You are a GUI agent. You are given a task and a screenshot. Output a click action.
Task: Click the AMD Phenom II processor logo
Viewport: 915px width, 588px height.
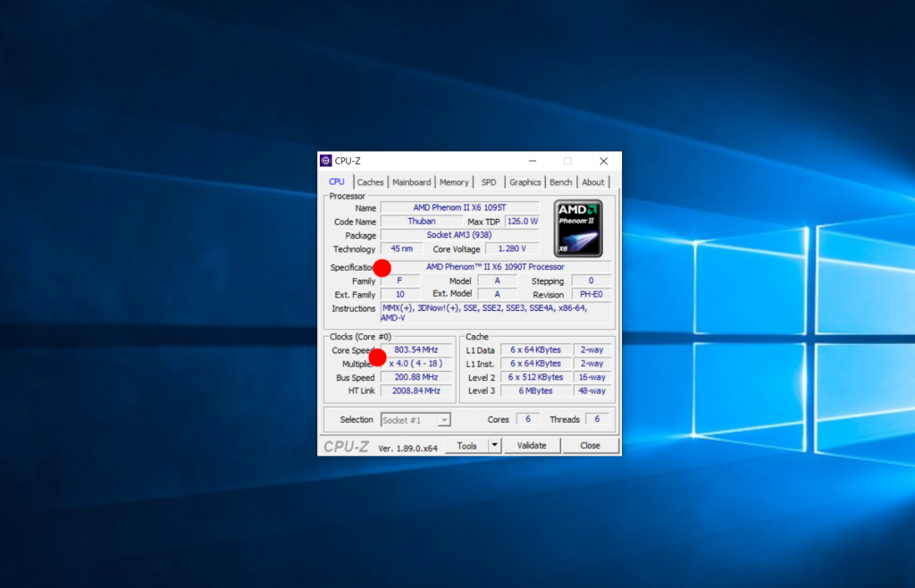tap(577, 228)
